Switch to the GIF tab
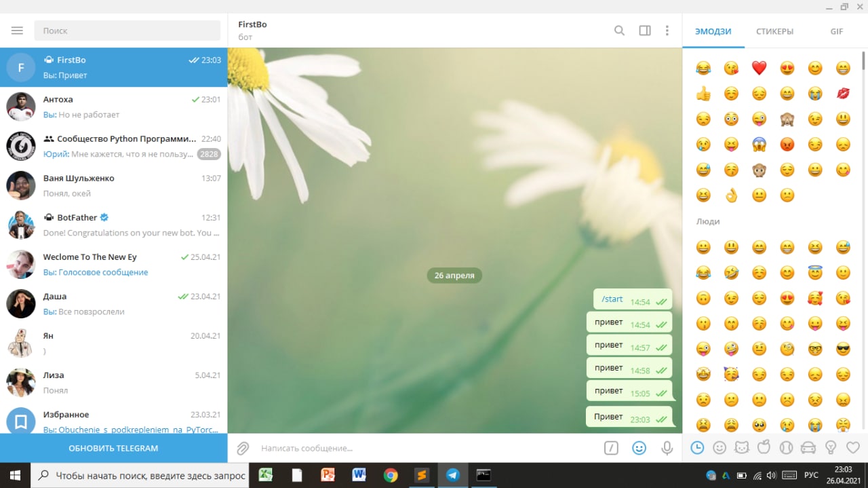 pyautogui.click(x=837, y=31)
